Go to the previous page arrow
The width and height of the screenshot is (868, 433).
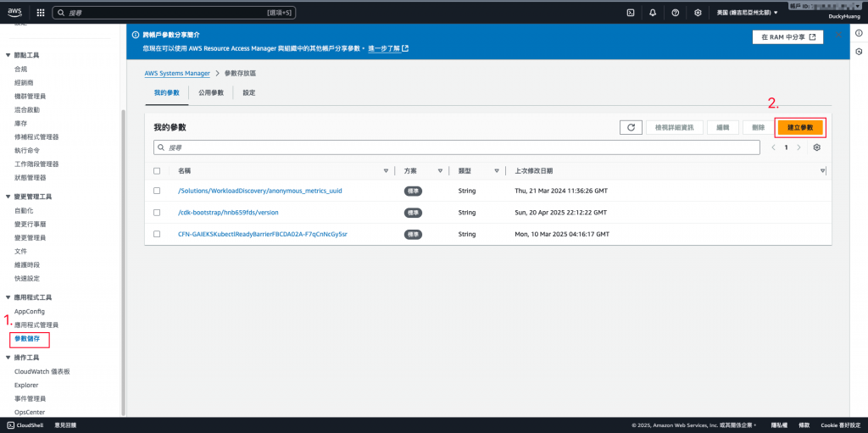click(x=773, y=147)
